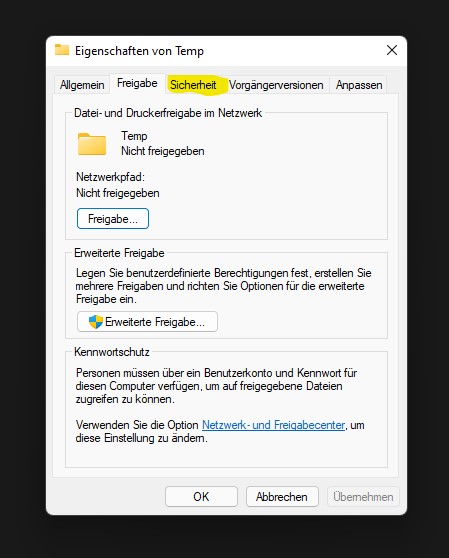Select the 'Netzwerkpfad:' label text
This screenshot has height=558, width=449.
pos(110,177)
